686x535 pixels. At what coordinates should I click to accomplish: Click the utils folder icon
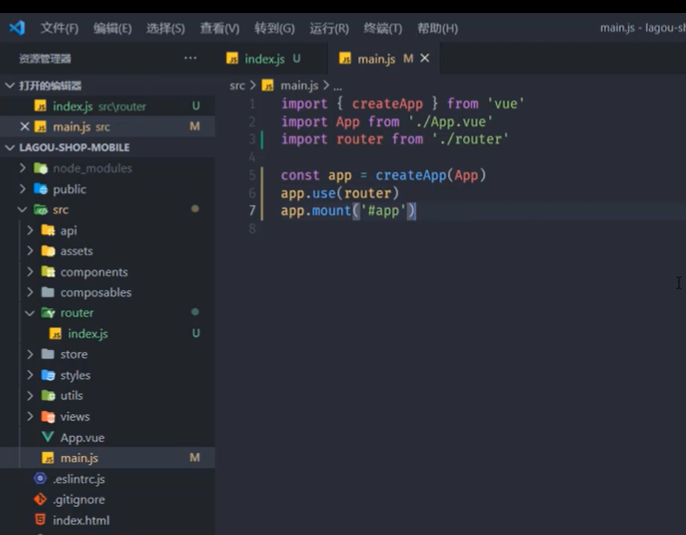tap(48, 395)
